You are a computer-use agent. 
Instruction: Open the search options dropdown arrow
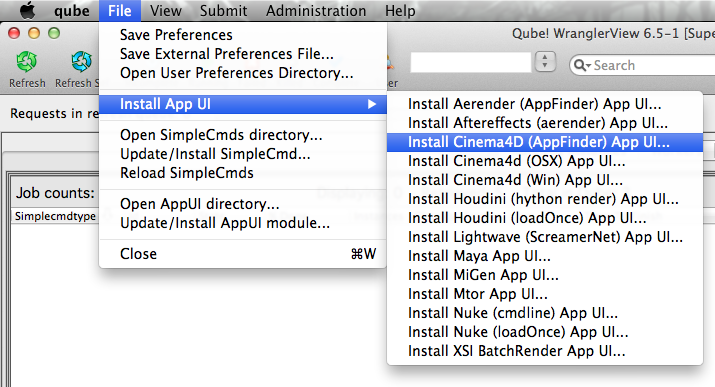[589, 66]
